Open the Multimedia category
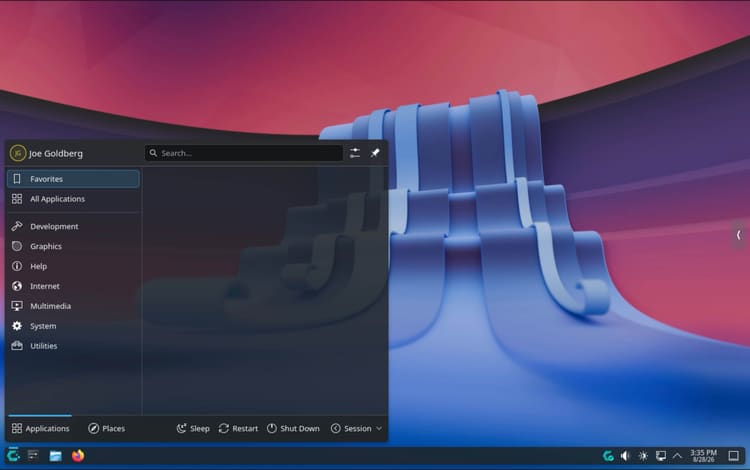 (x=73, y=306)
